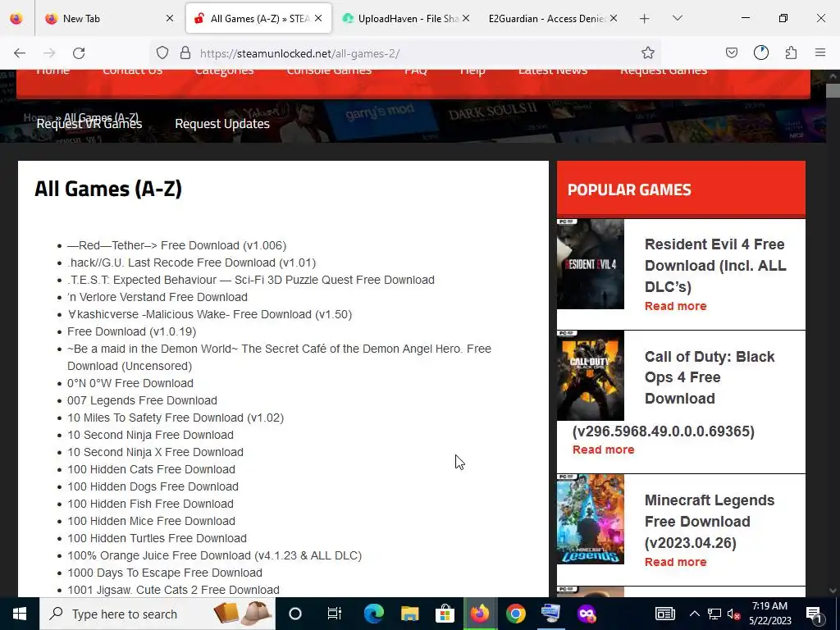Open the computer monitor app on taskbar
Image resolution: width=840 pixels, height=630 pixels.
(550, 614)
